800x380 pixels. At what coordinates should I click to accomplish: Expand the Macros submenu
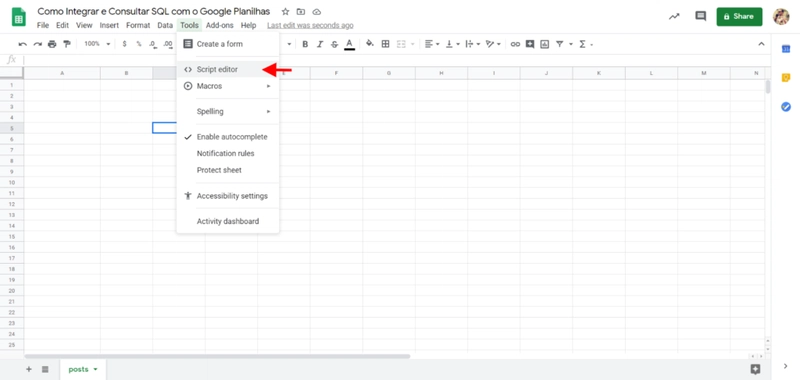(228, 86)
